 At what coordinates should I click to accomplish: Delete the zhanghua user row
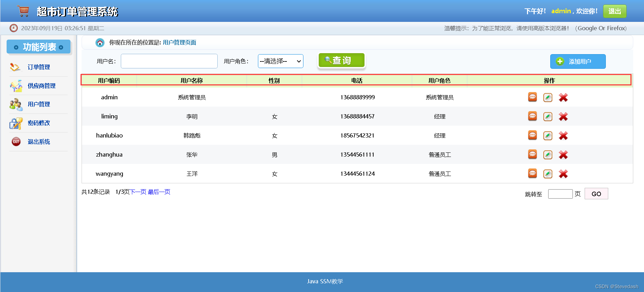click(563, 155)
